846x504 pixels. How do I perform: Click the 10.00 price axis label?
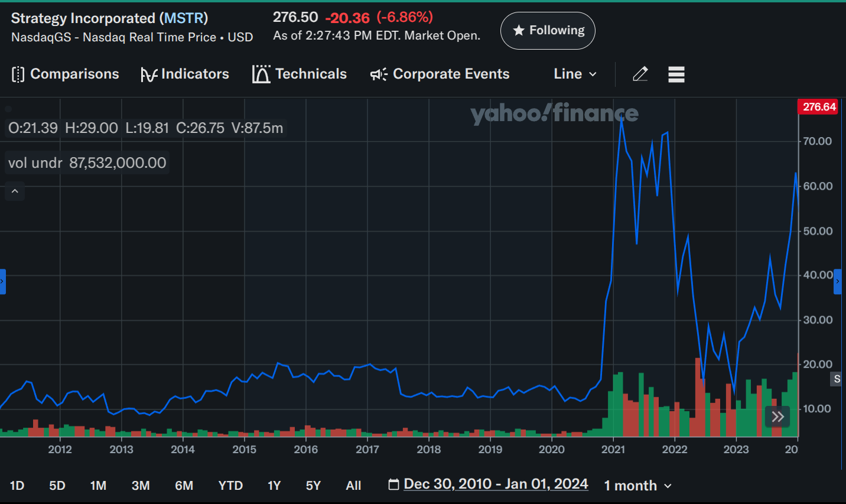pos(817,409)
